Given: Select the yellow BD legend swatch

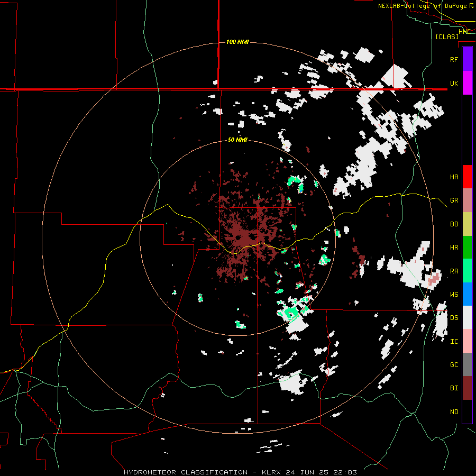Looking at the screenshot, I should (x=467, y=224).
